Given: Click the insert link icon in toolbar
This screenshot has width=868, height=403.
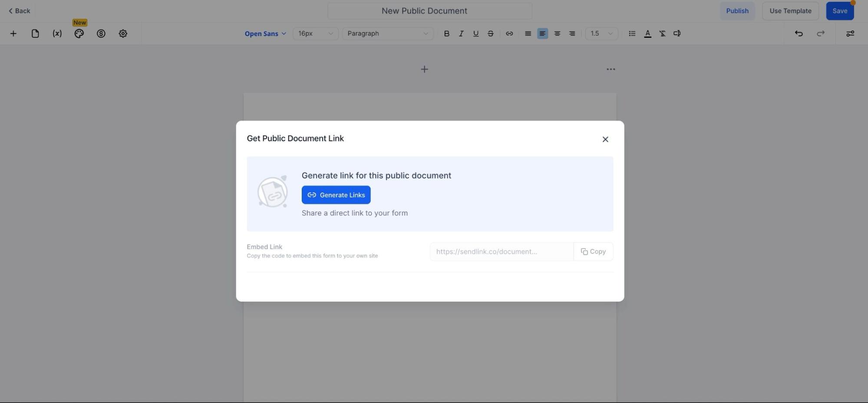Looking at the screenshot, I should (509, 33).
